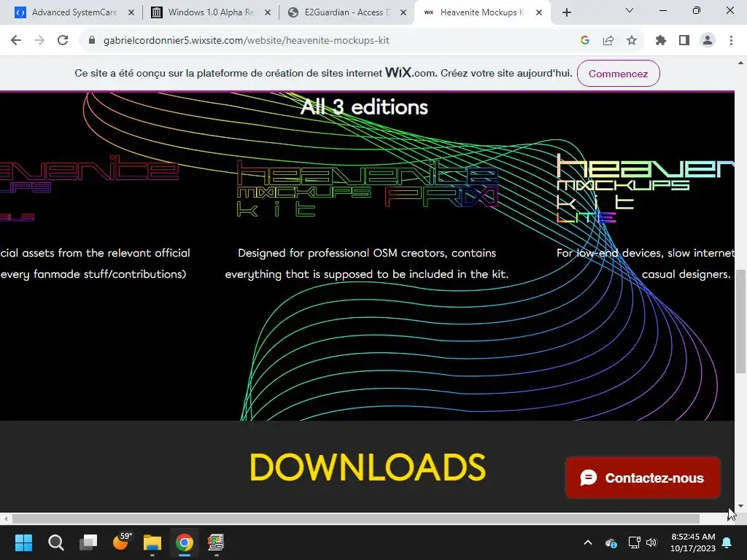Share this page icon
Image resolution: width=747 pixels, height=560 pixels.
[x=608, y=41]
